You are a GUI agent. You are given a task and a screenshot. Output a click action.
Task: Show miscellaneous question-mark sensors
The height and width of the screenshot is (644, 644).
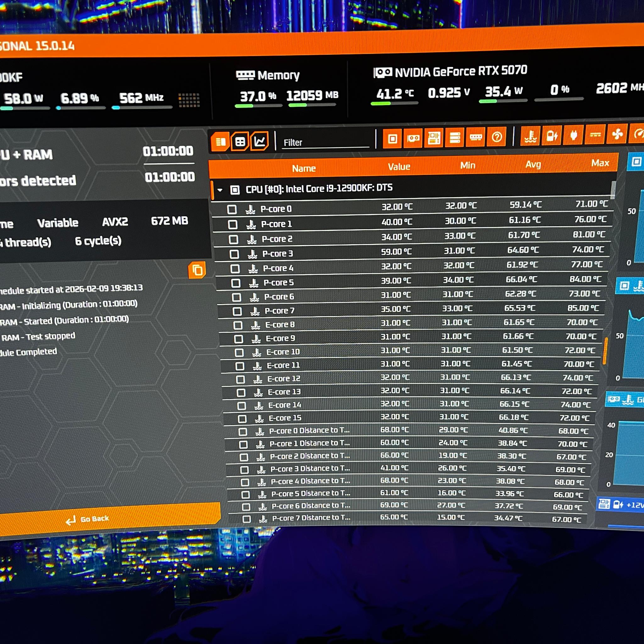[497, 137]
